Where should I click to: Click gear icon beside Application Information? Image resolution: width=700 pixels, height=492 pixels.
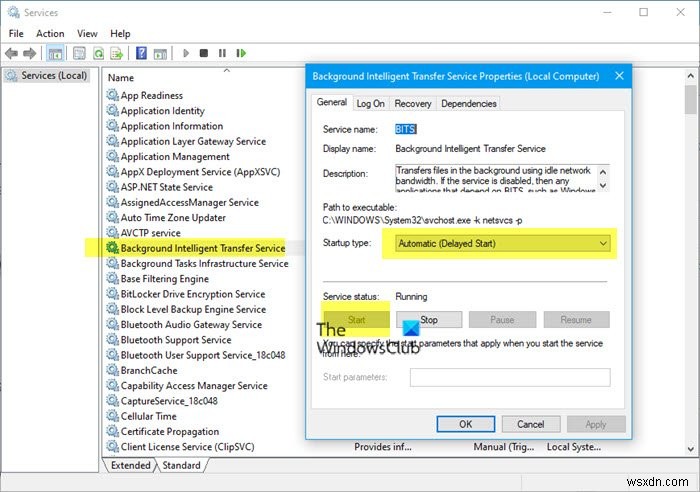click(112, 125)
